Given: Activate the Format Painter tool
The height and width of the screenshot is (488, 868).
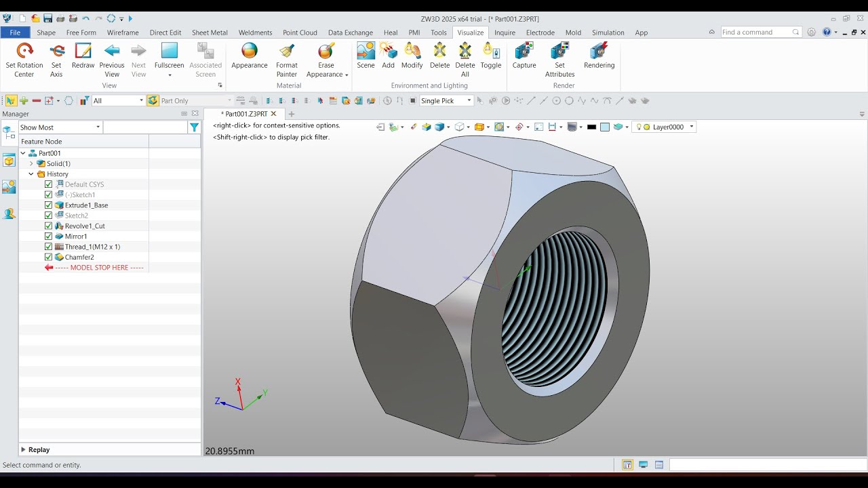Looking at the screenshot, I should pyautogui.click(x=287, y=60).
